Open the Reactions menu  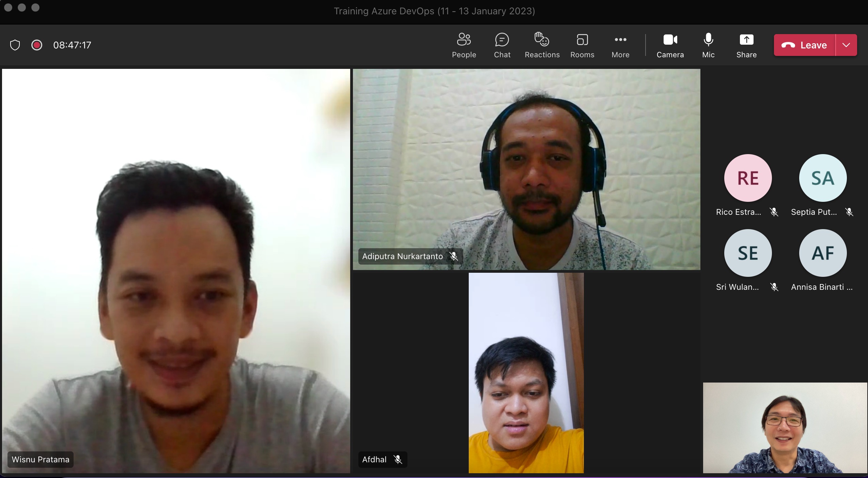click(x=542, y=45)
